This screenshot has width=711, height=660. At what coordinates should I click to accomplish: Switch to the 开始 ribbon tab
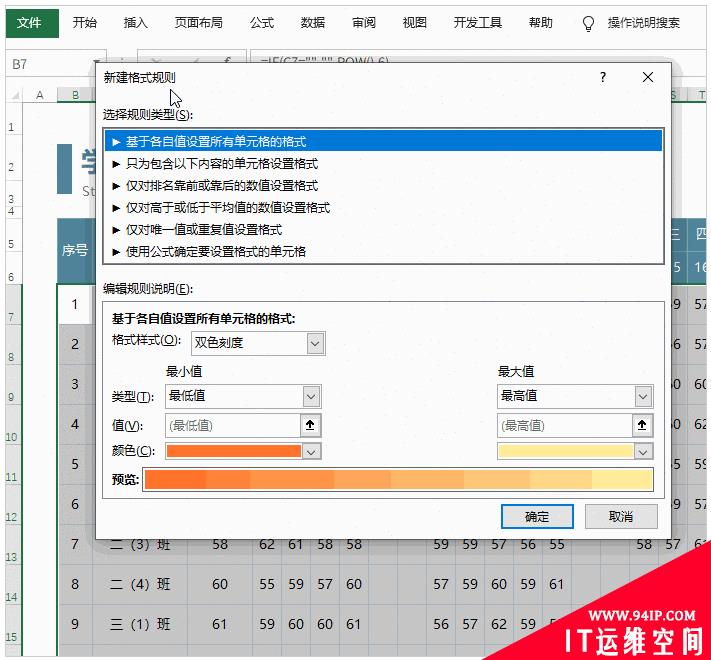coord(84,23)
